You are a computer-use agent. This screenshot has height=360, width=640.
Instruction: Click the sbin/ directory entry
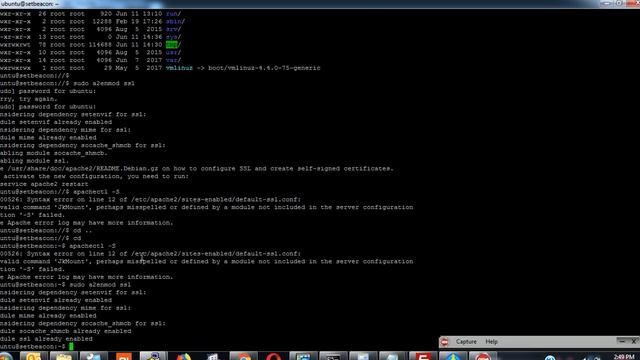[x=175, y=21]
